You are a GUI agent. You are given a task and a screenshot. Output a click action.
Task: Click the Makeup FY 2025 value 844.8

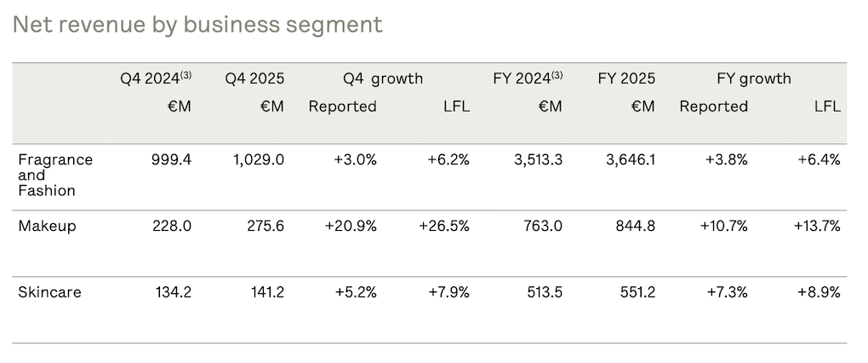(x=635, y=226)
